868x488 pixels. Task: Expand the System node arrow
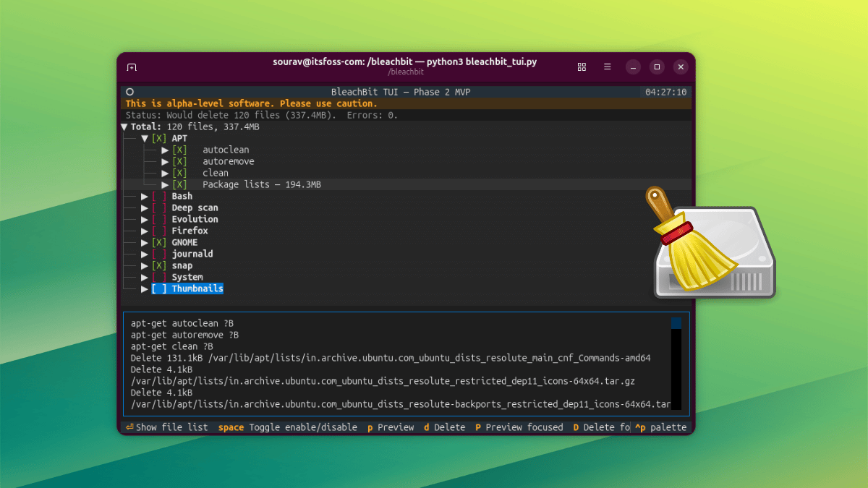(145, 277)
